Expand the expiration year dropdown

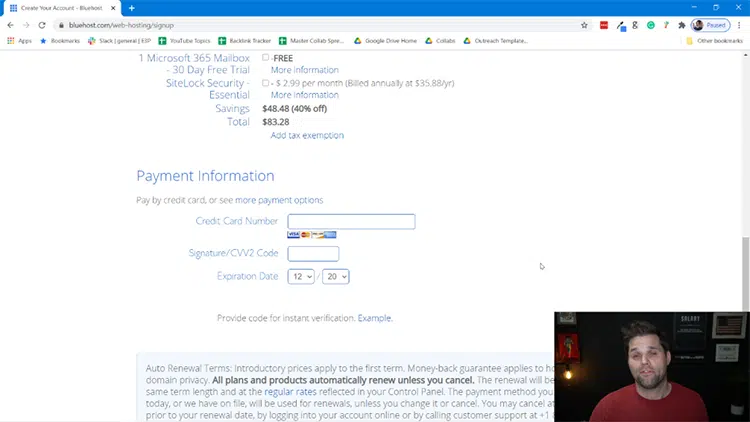pyautogui.click(x=335, y=276)
